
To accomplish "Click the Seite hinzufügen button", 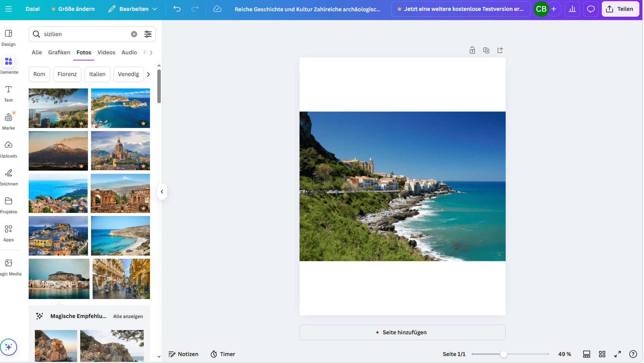I will coord(402,332).
